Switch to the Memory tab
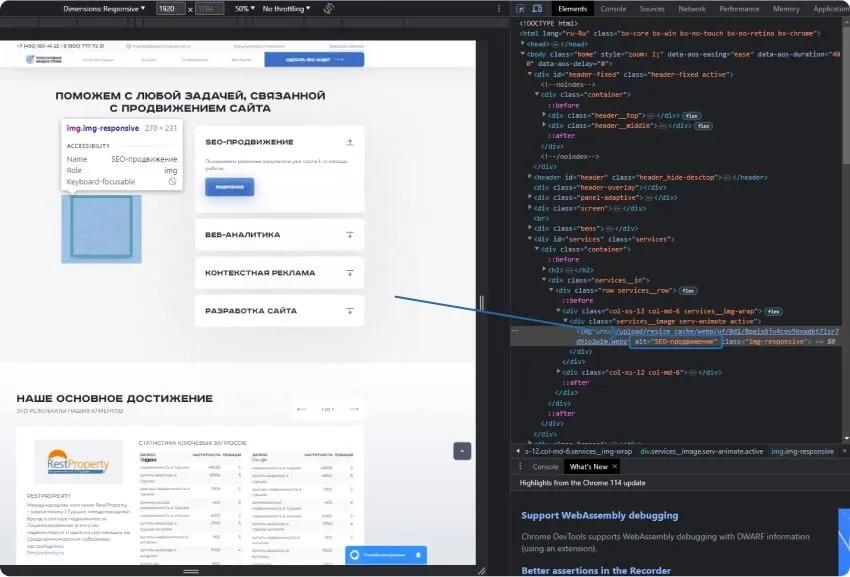Image resolution: width=850 pixels, height=577 pixels. [786, 9]
